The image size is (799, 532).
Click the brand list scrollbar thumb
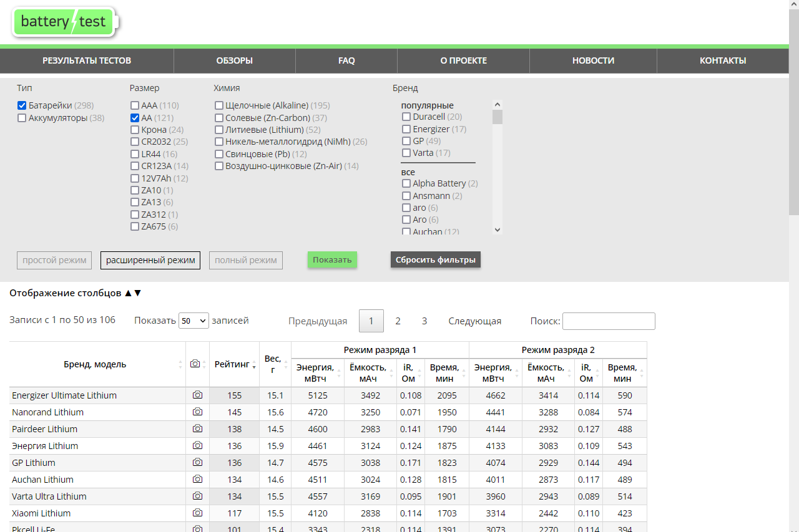498,117
